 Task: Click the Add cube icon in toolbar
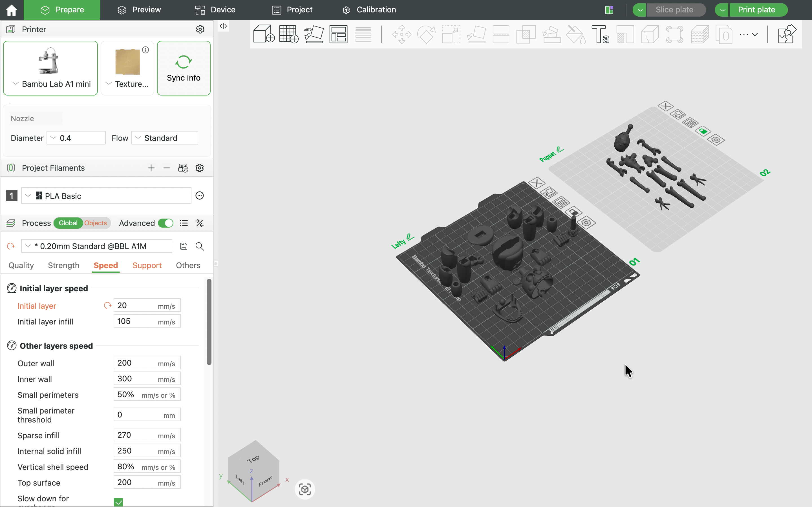click(x=264, y=34)
